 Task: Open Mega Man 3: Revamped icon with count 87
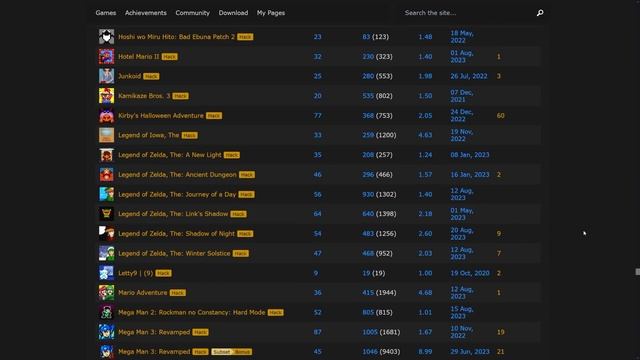point(107,332)
